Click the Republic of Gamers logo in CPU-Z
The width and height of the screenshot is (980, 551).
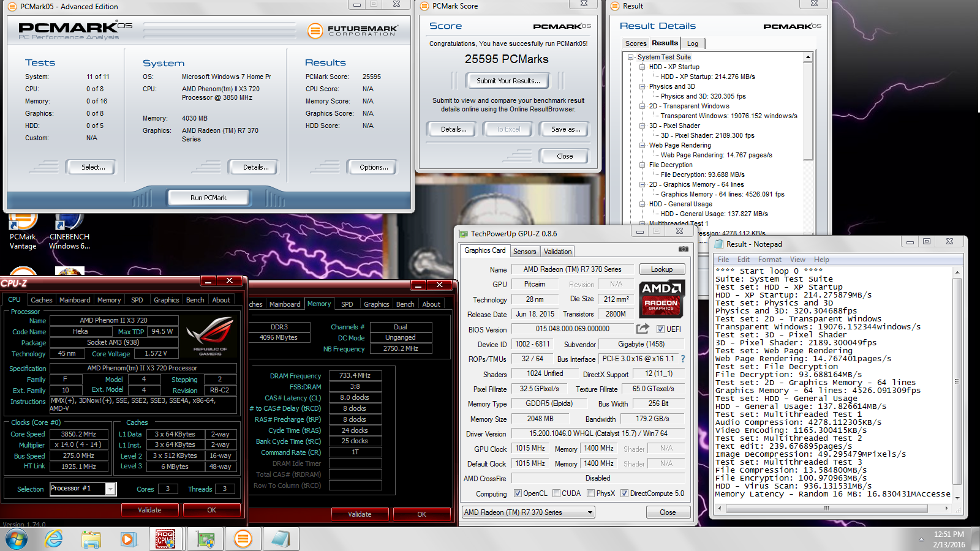pyautogui.click(x=210, y=336)
